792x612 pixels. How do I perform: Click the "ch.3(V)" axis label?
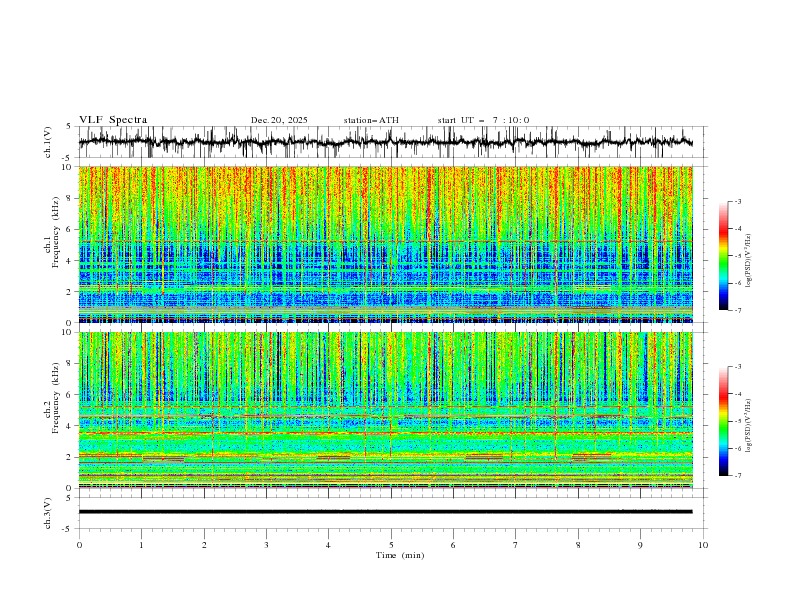coord(48,513)
